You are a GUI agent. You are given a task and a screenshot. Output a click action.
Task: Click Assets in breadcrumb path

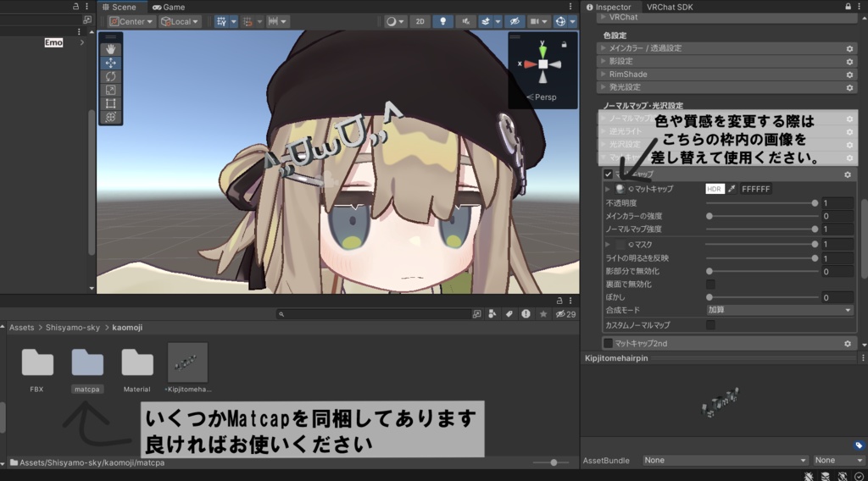tap(21, 328)
